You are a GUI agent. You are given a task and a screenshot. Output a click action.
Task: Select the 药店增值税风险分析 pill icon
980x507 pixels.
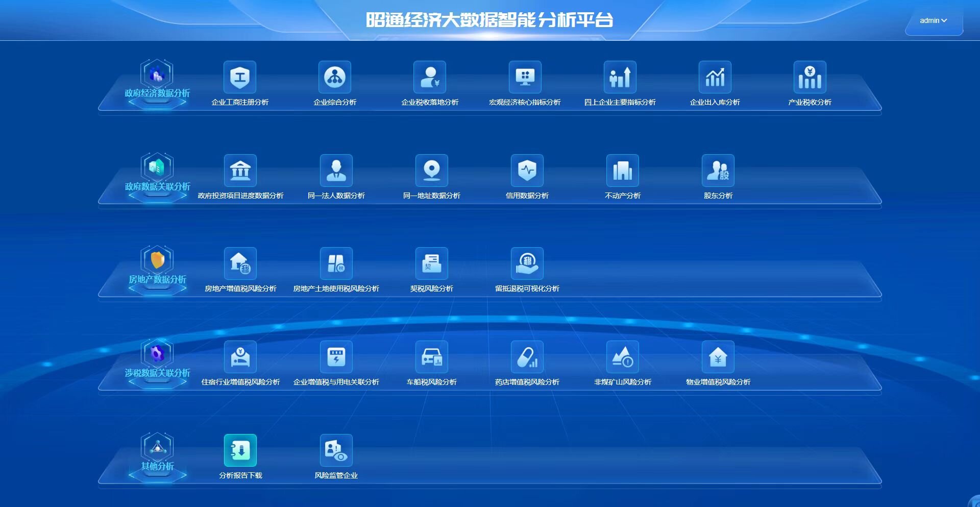(527, 357)
